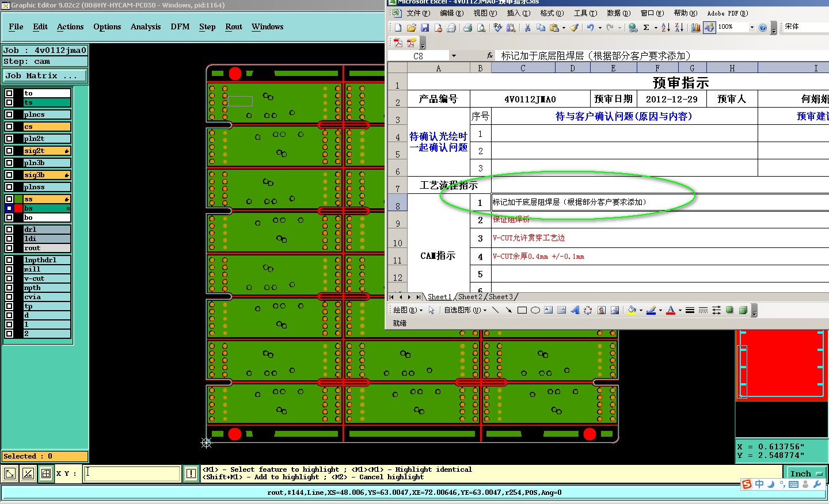Open the Font Color dropdown arrow
Viewport: 829px width, 504px height.
pyautogui.click(x=680, y=310)
